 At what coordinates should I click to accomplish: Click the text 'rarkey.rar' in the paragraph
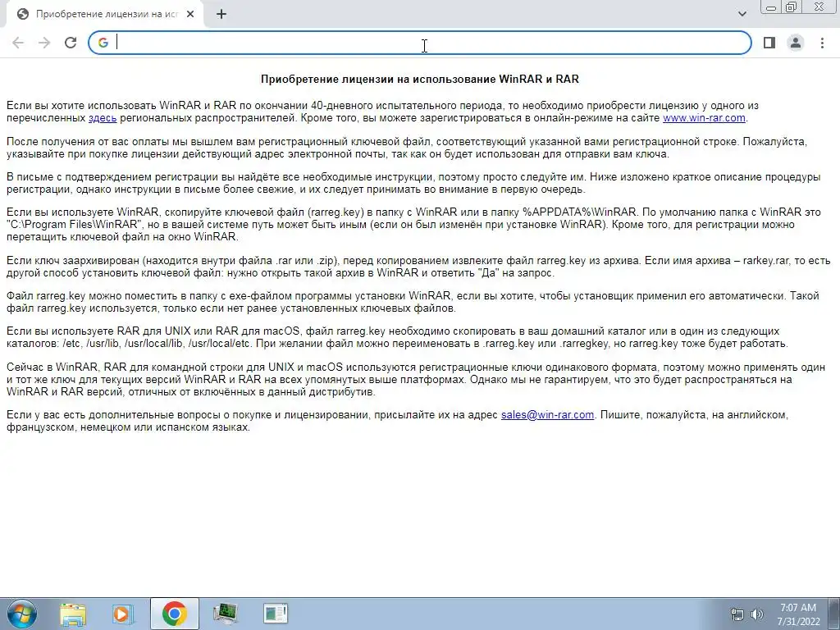[766, 261]
